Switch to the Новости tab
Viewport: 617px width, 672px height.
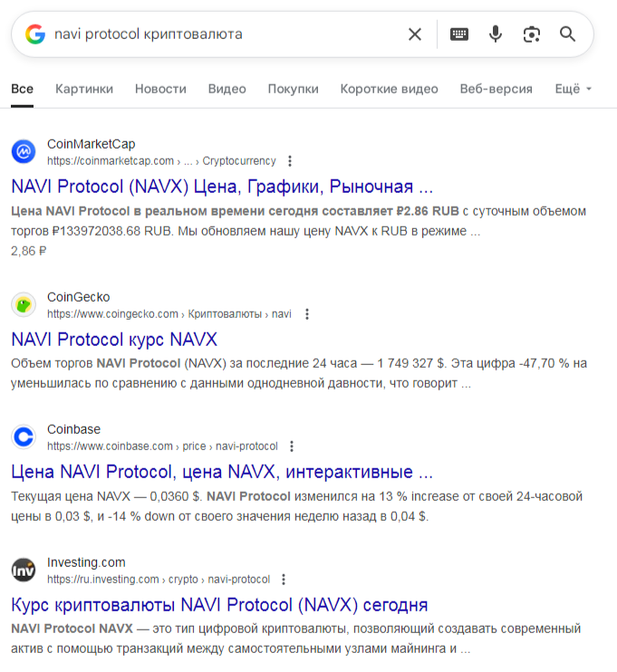click(160, 89)
